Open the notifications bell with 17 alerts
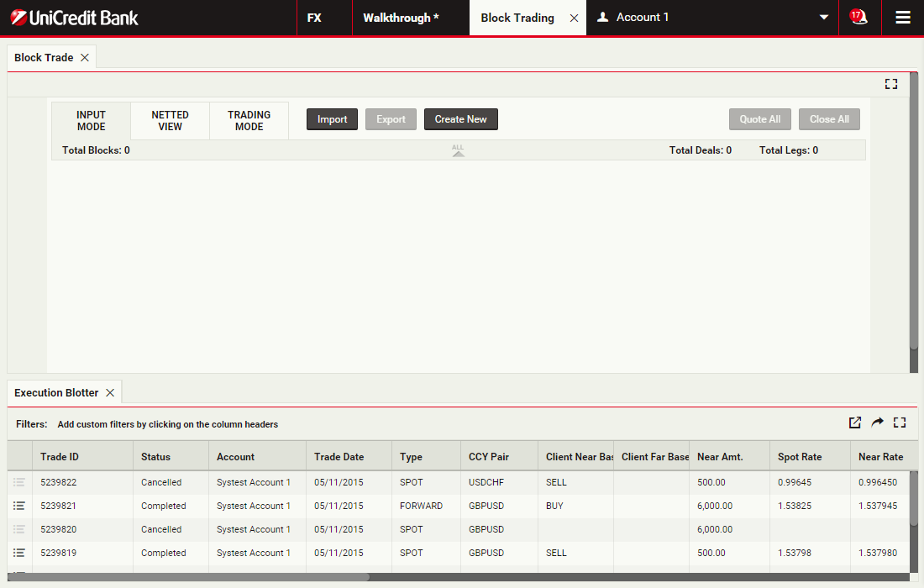The height and width of the screenshot is (588, 924). click(858, 17)
